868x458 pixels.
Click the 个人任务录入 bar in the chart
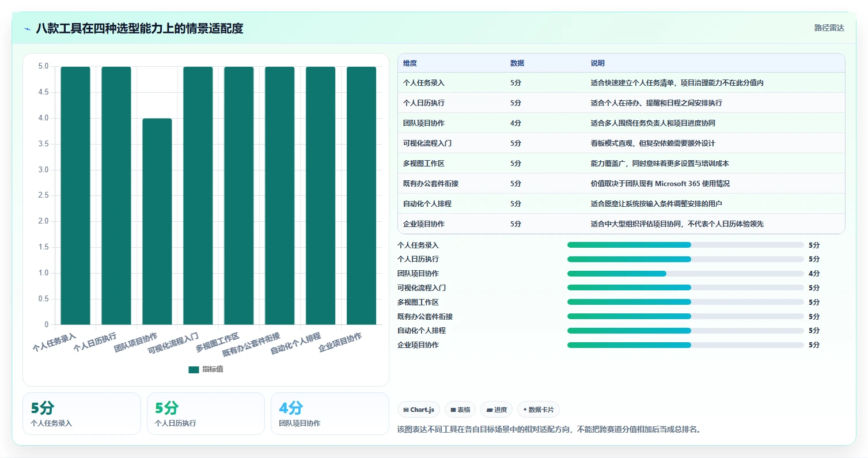click(75, 196)
